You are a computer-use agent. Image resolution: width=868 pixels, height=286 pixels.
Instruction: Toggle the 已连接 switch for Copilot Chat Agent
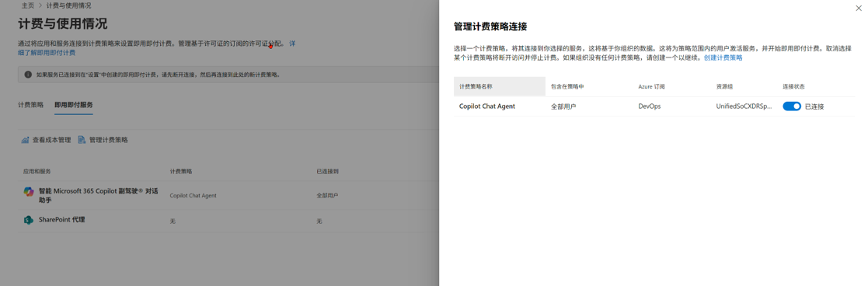(792, 106)
